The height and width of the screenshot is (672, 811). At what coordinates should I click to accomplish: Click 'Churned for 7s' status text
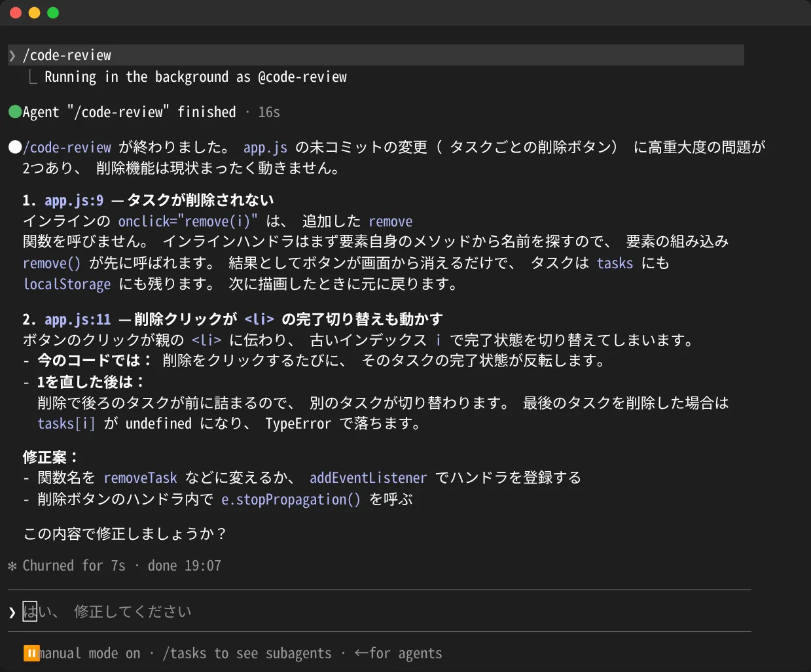74,566
